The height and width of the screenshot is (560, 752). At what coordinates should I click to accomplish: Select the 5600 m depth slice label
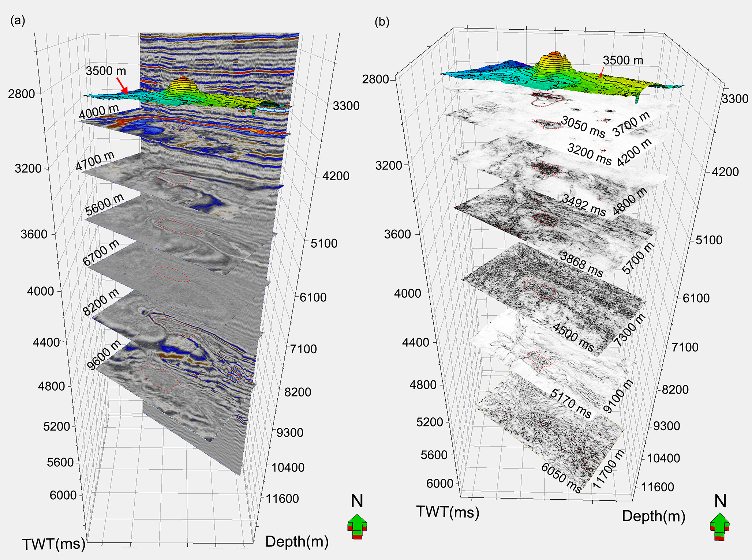pyautogui.click(x=104, y=205)
